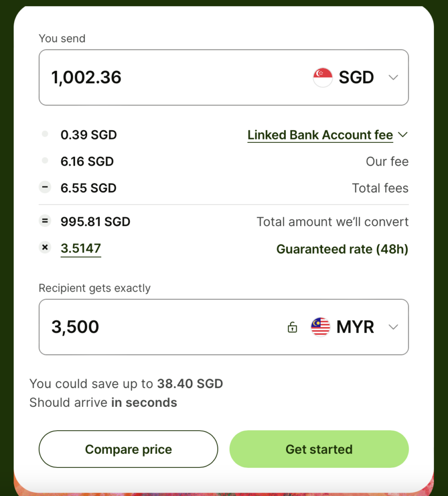
Task: Click the bullet dot beside 0.39 SGD
Action: click(45, 134)
